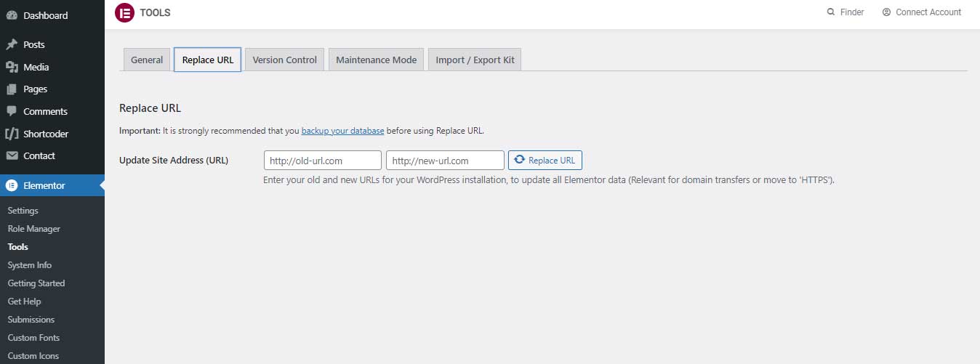Click the Posts pushpin icon

(12, 44)
